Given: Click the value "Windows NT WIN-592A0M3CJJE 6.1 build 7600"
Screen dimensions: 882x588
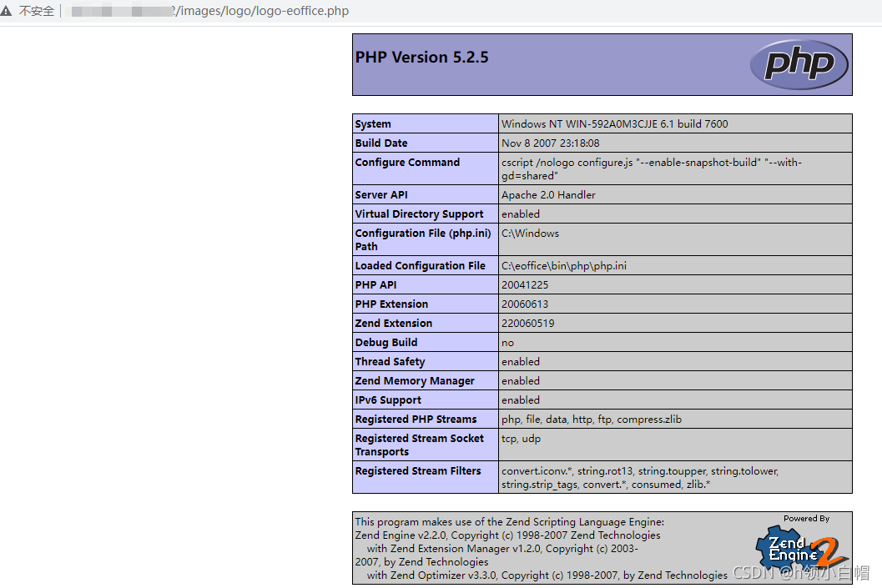Looking at the screenshot, I should (x=615, y=123).
